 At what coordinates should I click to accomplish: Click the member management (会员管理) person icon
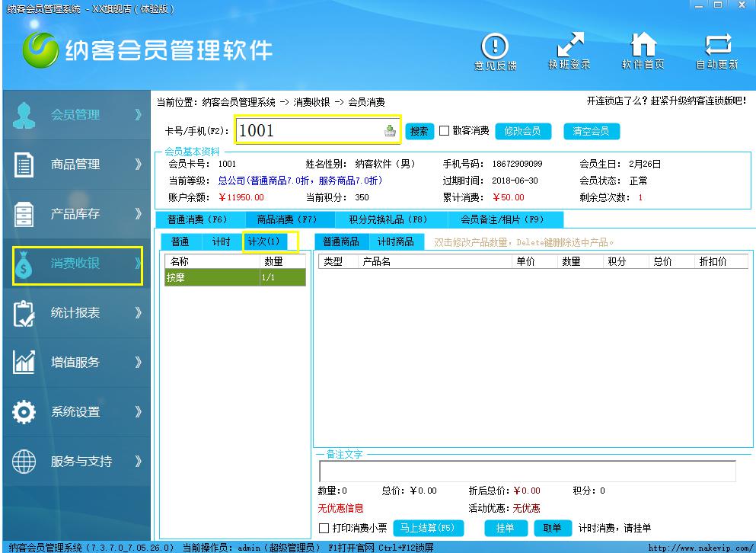[x=24, y=115]
